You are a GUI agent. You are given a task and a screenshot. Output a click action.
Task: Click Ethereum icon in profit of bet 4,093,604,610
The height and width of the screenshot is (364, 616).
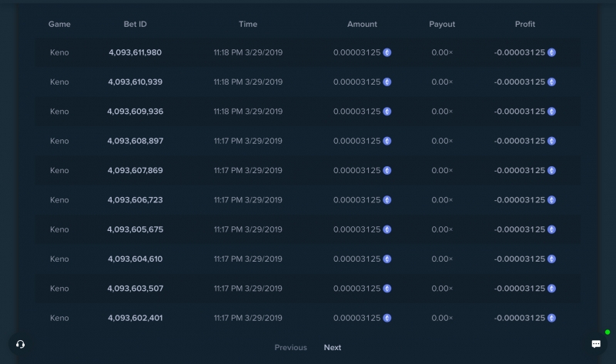point(551,259)
